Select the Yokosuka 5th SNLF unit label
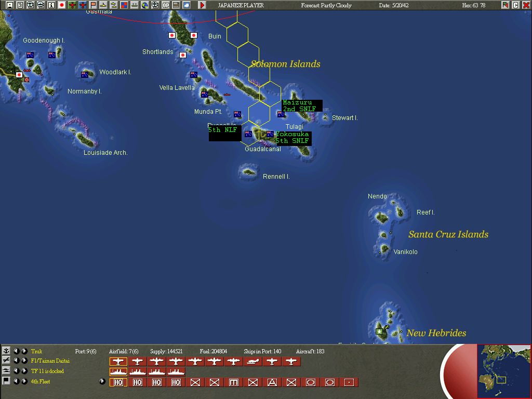The width and height of the screenshot is (532, 399). pyautogui.click(x=294, y=138)
